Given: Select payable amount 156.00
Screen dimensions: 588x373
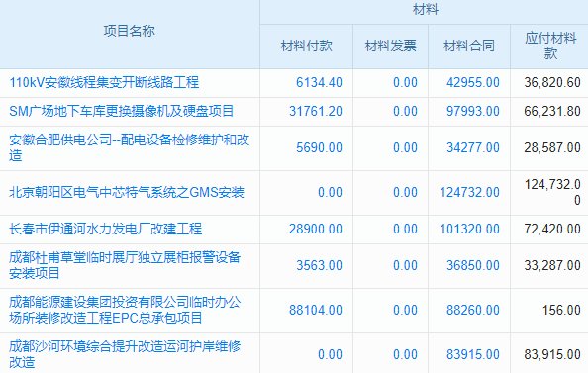Looking at the screenshot, I should point(561,310).
